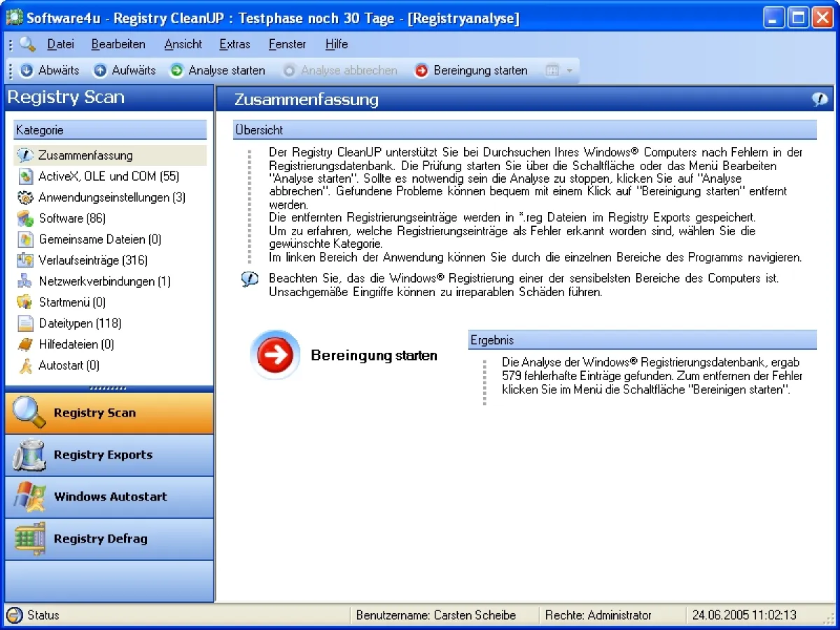Click the Aufwärts up arrow toolbar icon
Image resolution: width=840 pixels, height=630 pixels.
pyautogui.click(x=100, y=71)
